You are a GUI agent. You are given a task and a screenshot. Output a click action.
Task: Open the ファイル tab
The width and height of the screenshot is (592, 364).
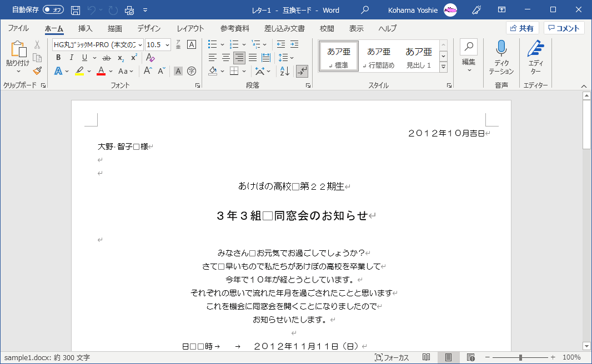18,28
